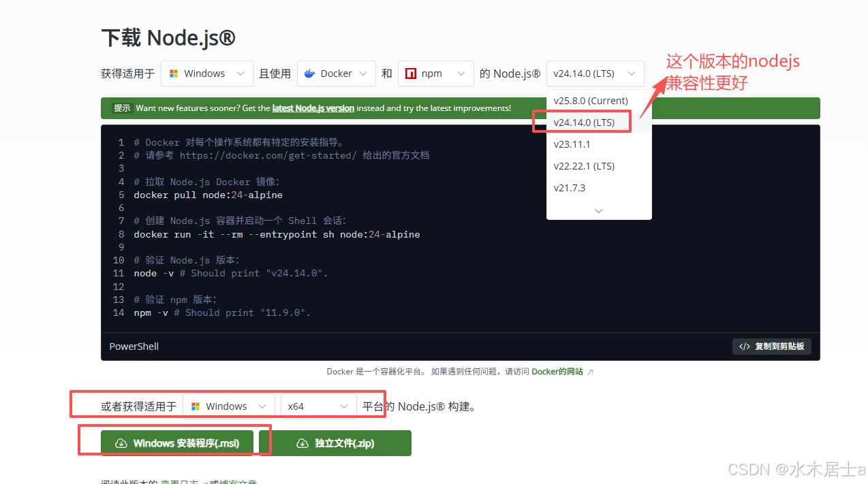The height and width of the screenshot is (484, 868).
Task: Click the PowerShell label under the code
Action: [134, 346]
